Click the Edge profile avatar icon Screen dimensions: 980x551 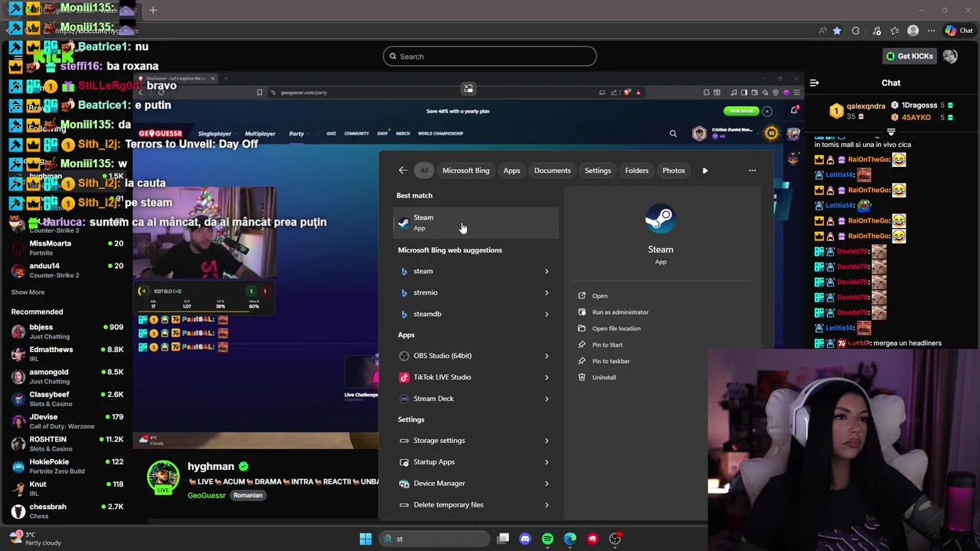click(913, 31)
